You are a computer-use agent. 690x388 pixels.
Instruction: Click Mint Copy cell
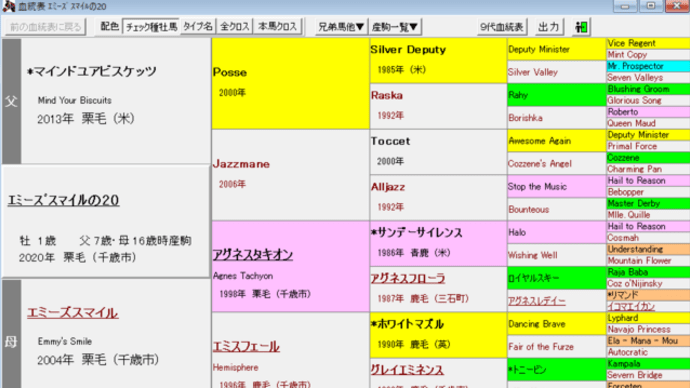(648, 55)
